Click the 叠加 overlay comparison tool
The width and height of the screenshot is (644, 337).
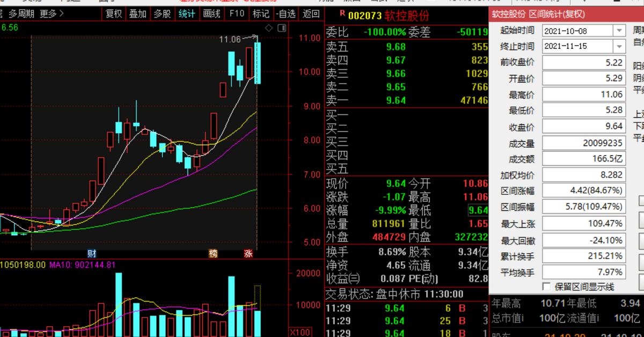tap(137, 14)
